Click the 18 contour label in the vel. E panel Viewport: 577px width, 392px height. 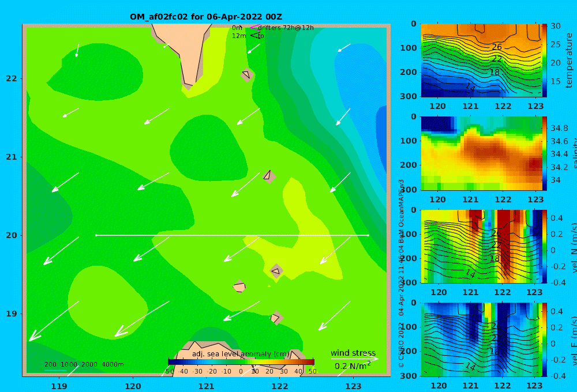pos(494,351)
